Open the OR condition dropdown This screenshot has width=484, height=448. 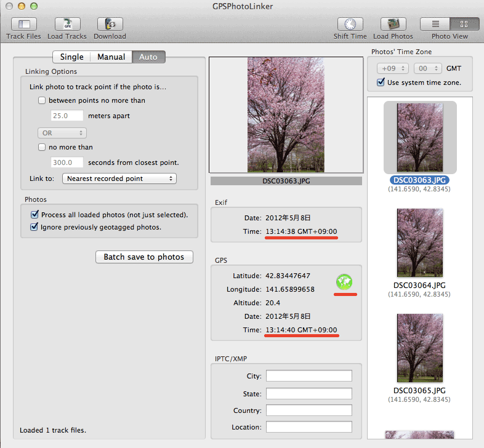coord(62,133)
